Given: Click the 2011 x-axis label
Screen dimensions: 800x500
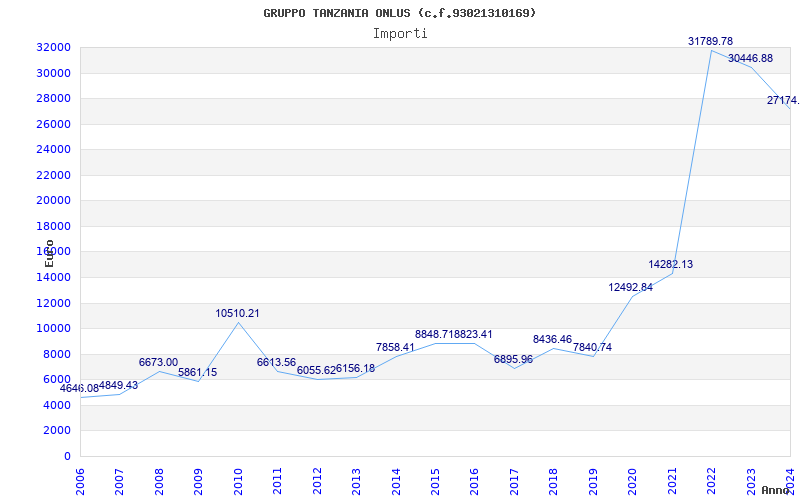Looking at the screenshot, I should [277, 481].
